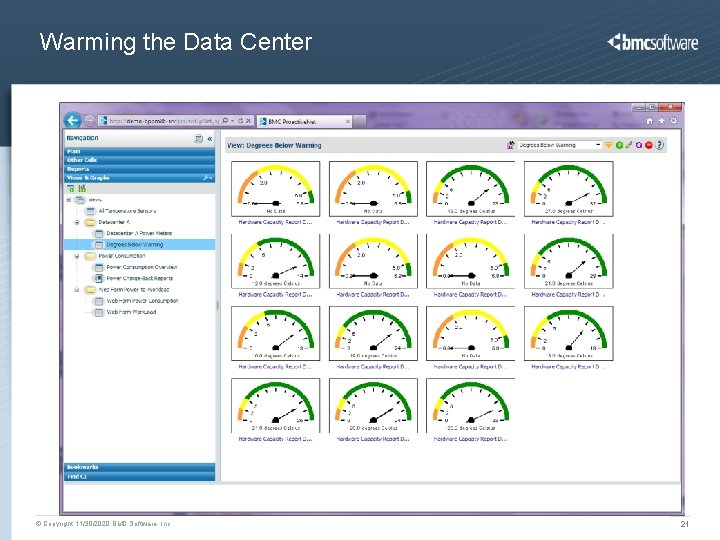Viewport: 720px width, 540px height.
Task: Click the Navigation panel options icon
Action: pos(198,138)
